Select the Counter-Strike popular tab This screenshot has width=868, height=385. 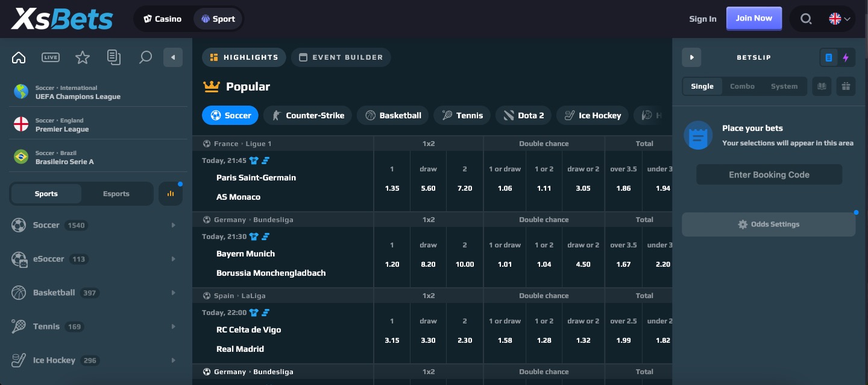tap(308, 115)
